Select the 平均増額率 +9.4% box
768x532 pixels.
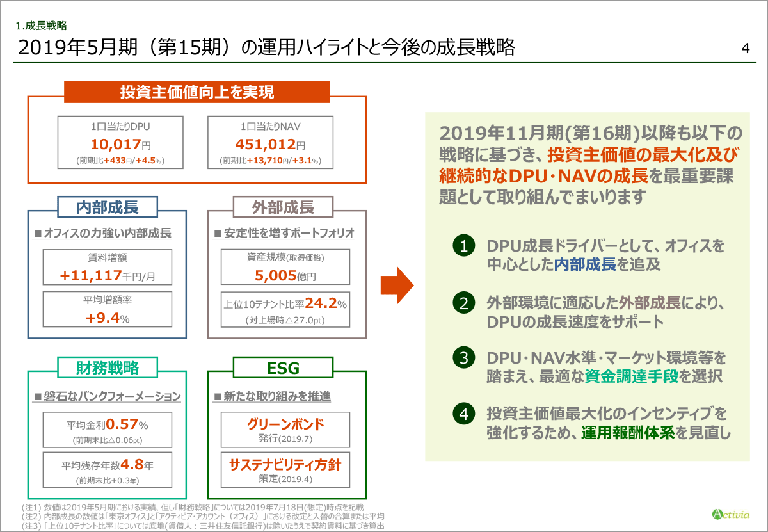[108, 310]
